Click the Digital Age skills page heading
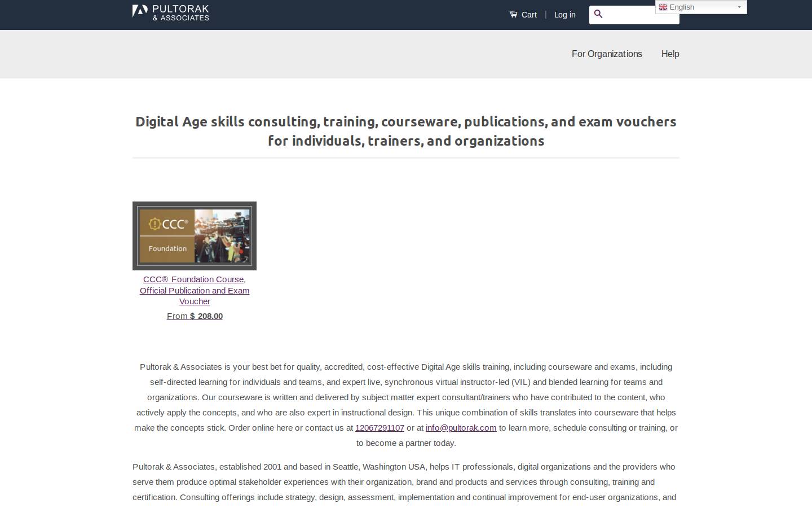812x508 pixels. [x=406, y=131]
